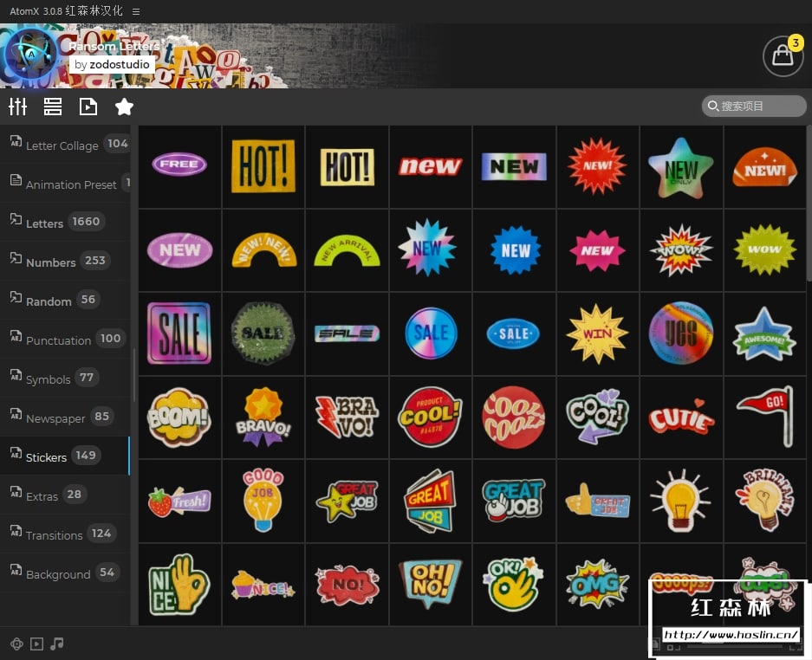The width and height of the screenshot is (812, 660).
Task: Select the large yellow HOT! sticker
Action: [263, 166]
